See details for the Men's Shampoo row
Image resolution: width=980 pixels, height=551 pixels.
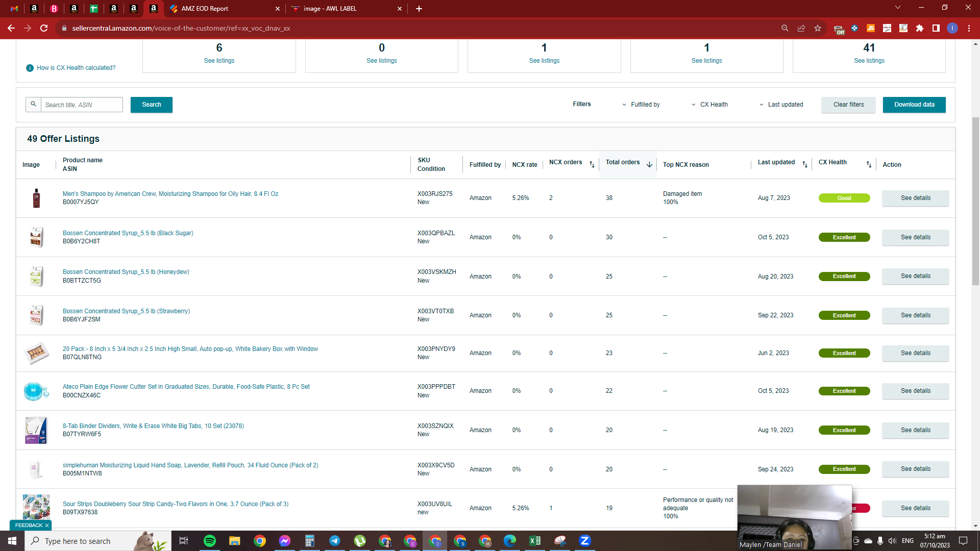pos(915,198)
